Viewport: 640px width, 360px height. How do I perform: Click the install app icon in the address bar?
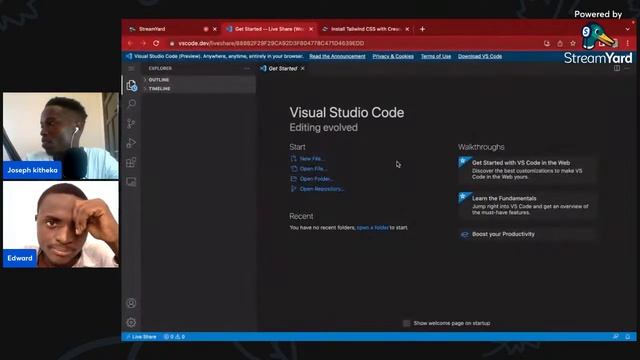point(547,43)
